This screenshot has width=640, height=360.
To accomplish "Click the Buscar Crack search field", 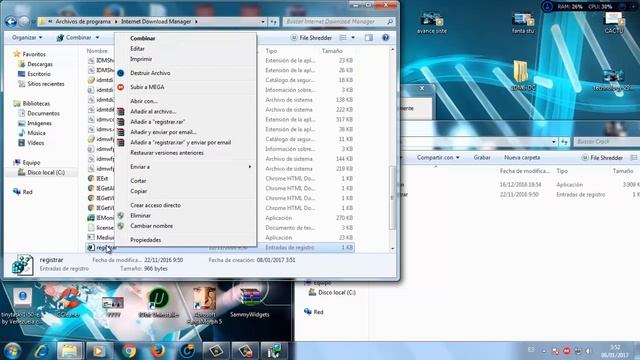I will [606, 142].
